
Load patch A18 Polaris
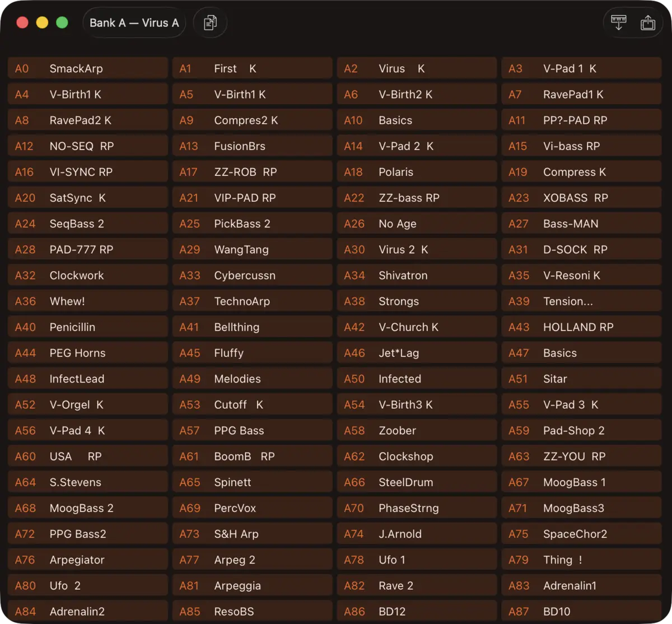tap(417, 172)
